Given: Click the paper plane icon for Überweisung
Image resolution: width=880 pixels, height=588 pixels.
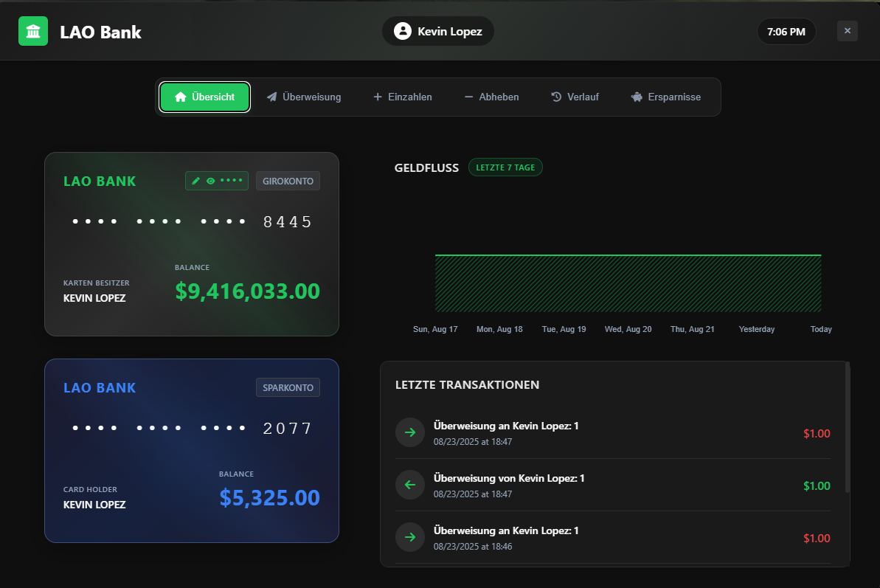Looking at the screenshot, I should [x=272, y=97].
